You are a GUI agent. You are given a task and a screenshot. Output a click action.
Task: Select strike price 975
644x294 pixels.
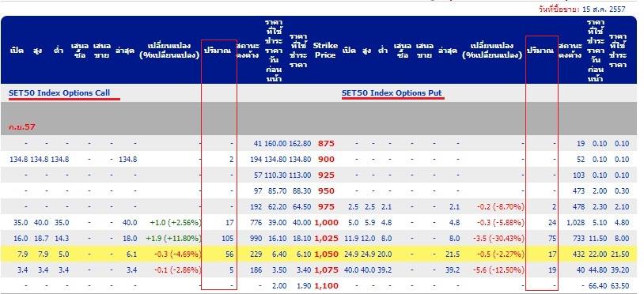pyautogui.click(x=326, y=206)
